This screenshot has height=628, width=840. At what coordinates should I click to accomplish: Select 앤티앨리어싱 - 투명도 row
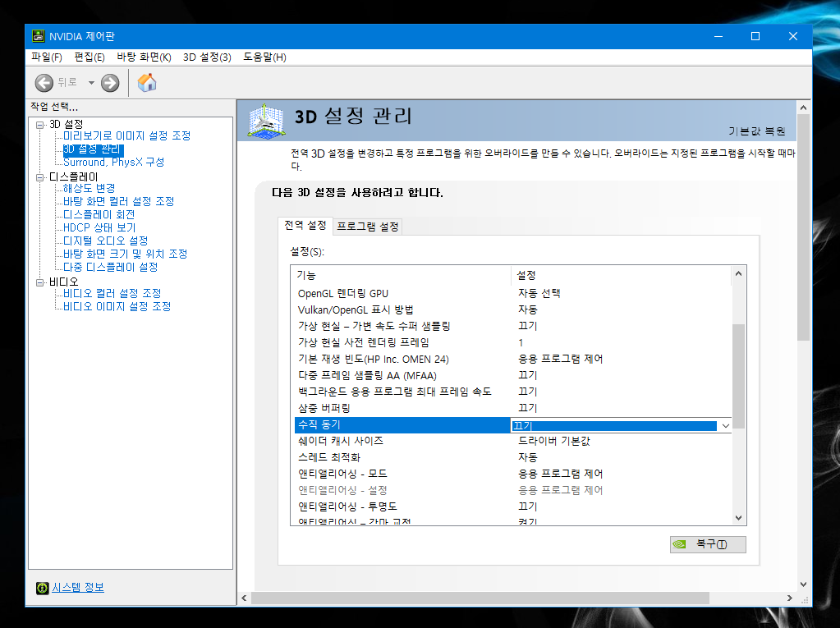(512, 507)
